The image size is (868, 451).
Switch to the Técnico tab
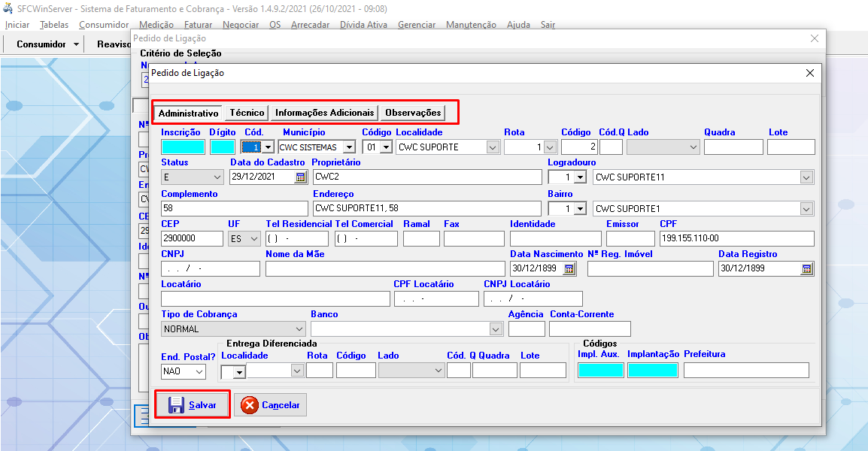tap(247, 113)
